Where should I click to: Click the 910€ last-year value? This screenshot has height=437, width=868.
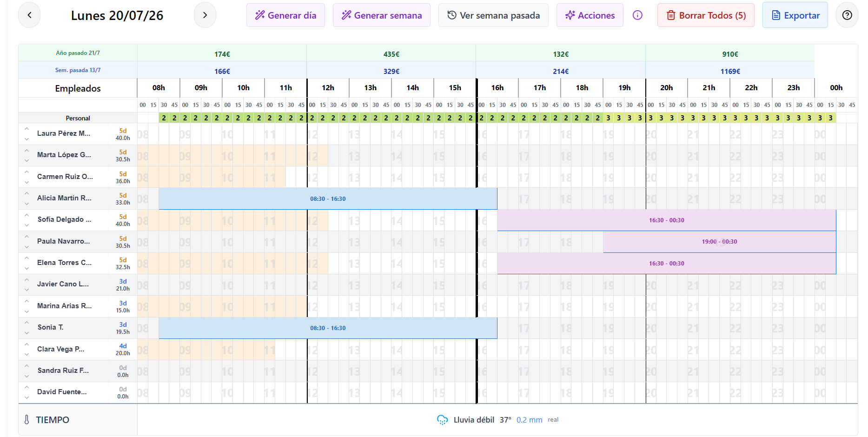pos(730,54)
